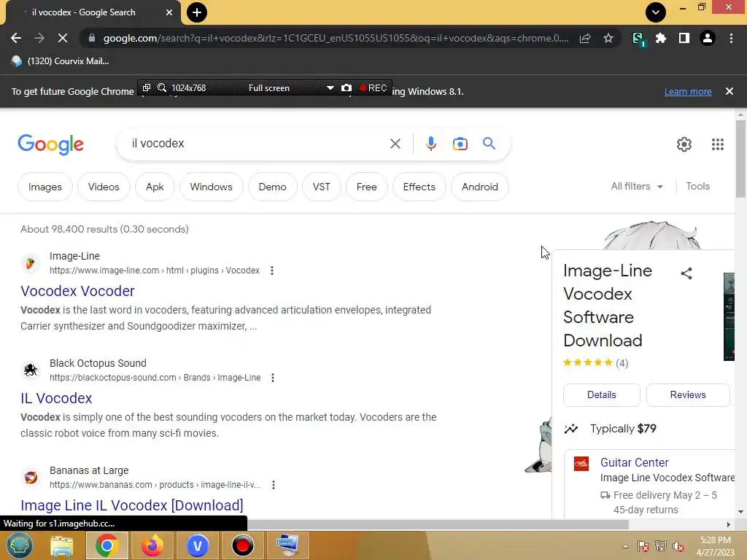Close the 'il vocodex - Google Search' tab

169,12
